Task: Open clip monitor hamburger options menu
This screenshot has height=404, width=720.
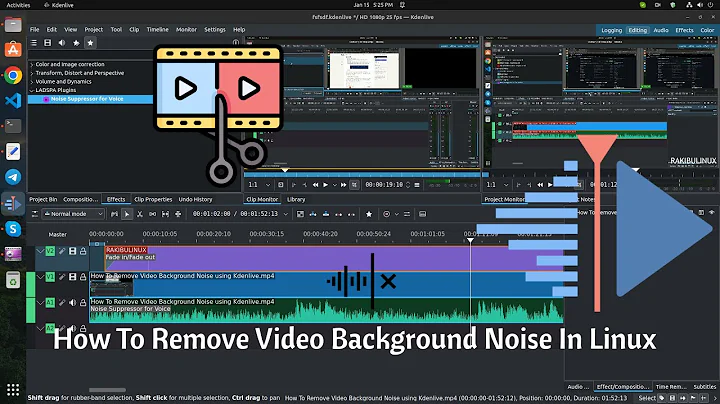Action: click(417, 185)
